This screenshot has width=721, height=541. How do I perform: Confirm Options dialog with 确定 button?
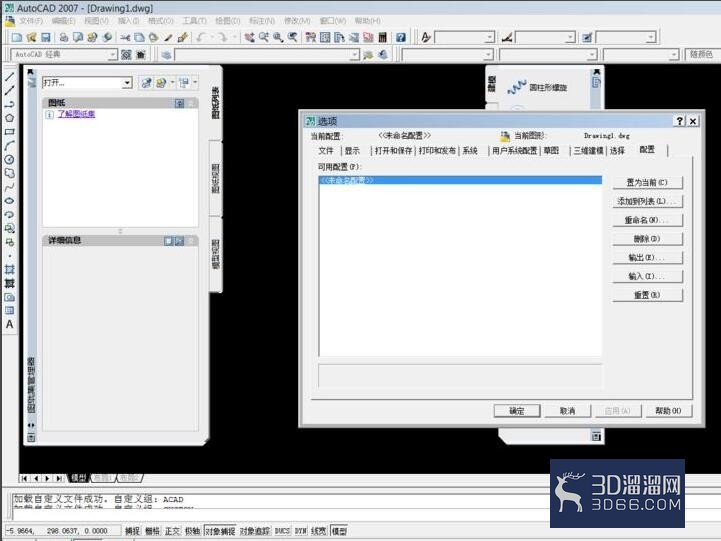[517, 411]
